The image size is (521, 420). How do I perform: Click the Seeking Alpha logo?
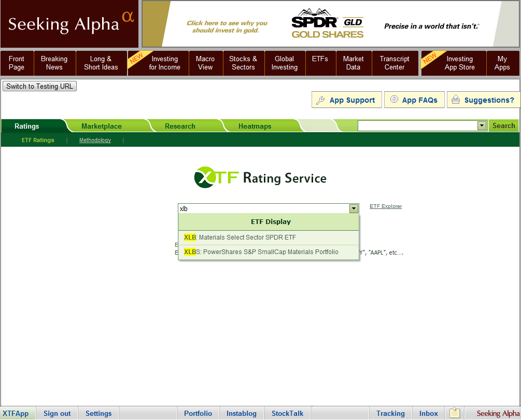tap(69, 24)
